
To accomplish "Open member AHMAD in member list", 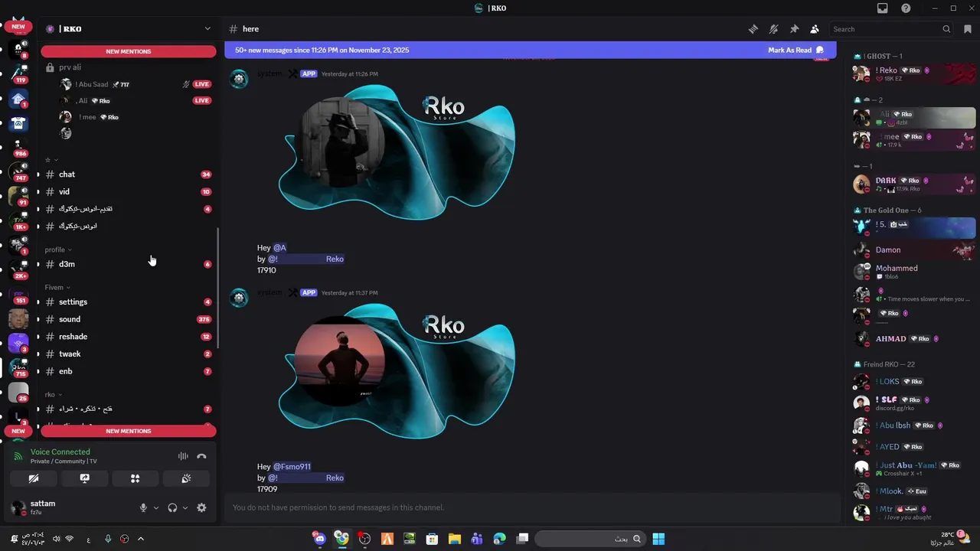I will (914, 339).
